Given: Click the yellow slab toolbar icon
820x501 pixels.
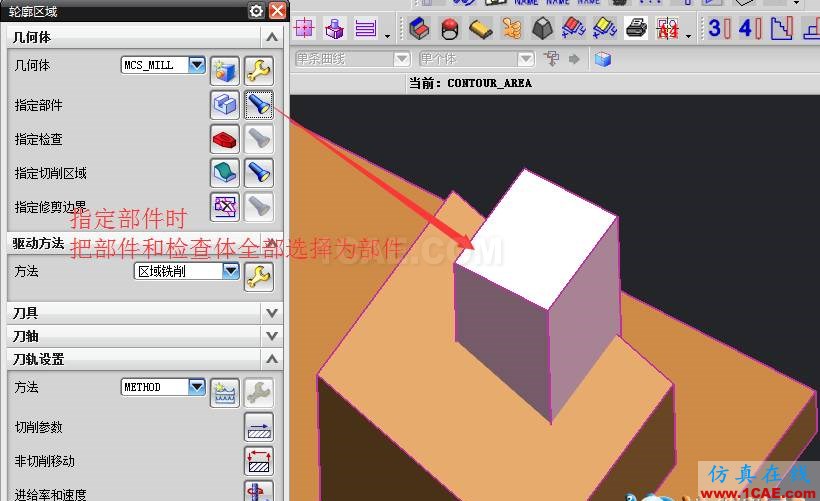Looking at the screenshot, I should [481, 29].
